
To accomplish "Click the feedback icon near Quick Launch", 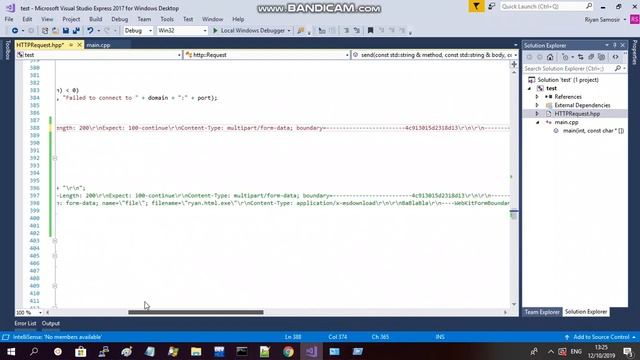I will (x=492, y=6).
